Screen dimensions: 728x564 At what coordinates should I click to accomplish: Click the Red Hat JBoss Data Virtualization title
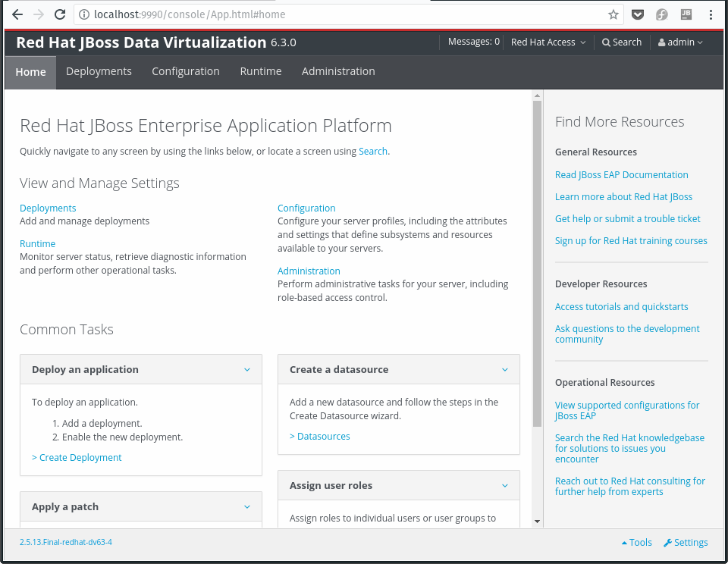tap(141, 42)
